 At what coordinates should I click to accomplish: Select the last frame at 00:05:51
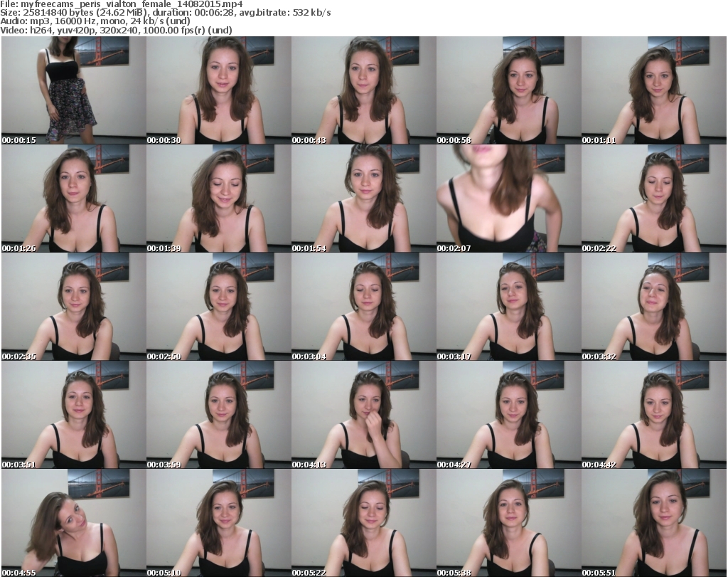point(654,523)
